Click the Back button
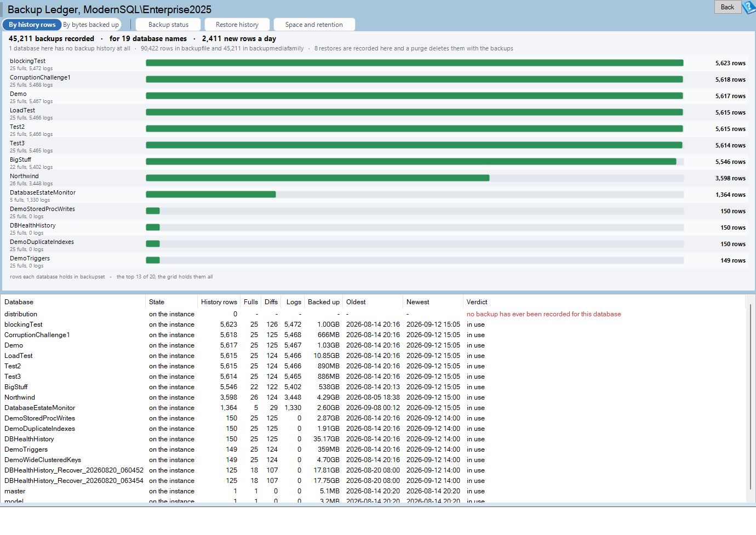 (x=728, y=7)
